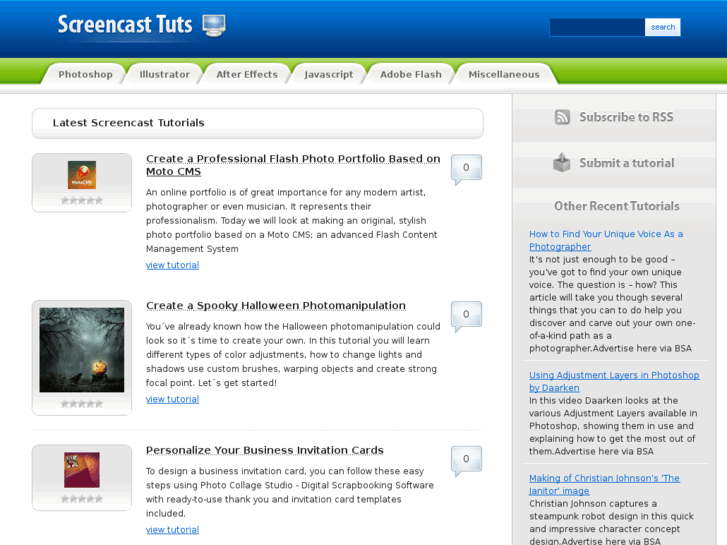Go to the Javascript tab
This screenshot has width=727, height=545.
pyautogui.click(x=328, y=74)
